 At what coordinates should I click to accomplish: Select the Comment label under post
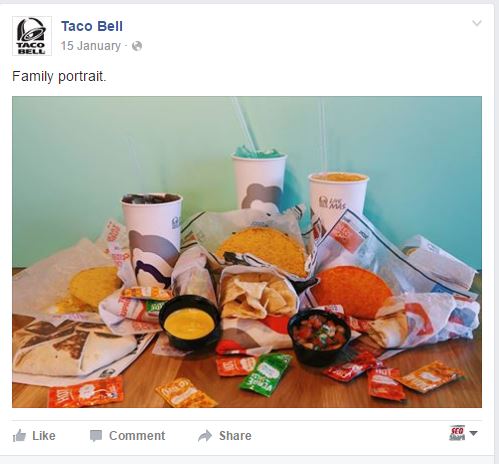point(137,436)
